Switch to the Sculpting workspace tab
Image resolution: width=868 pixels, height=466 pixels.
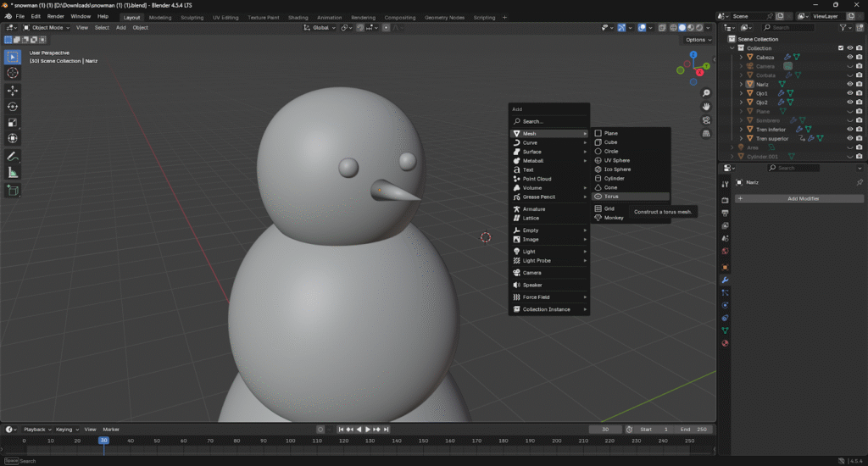[192, 17]
